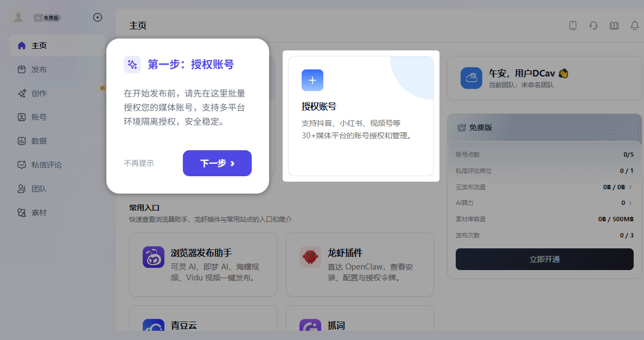
Task: Click the 抓词 icon
Action: [x=310, y=325]
